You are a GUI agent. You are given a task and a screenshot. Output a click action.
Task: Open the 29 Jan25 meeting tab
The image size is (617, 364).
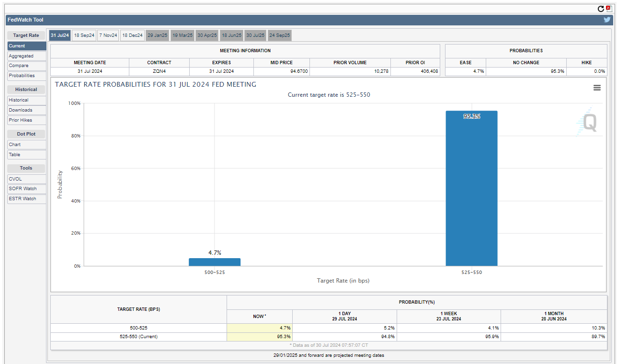(x=157, y=35)
